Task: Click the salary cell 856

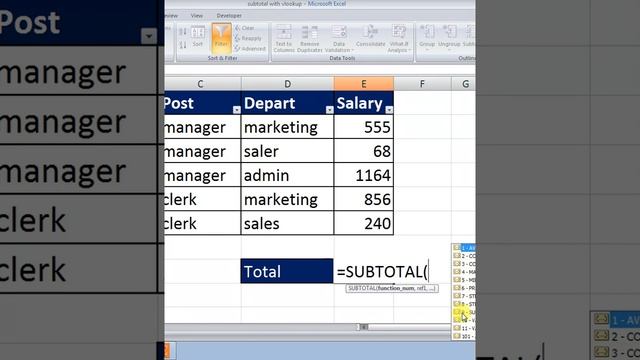Action: [364, 199]
